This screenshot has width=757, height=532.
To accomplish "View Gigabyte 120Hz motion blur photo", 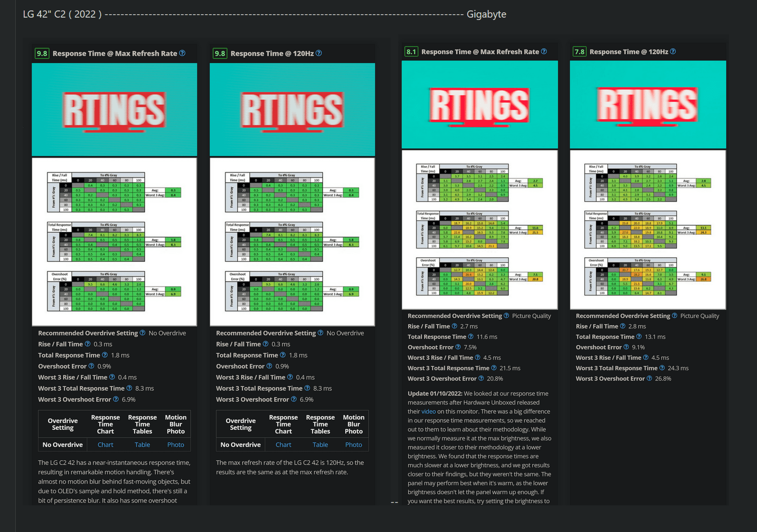I will pos(648,105).
